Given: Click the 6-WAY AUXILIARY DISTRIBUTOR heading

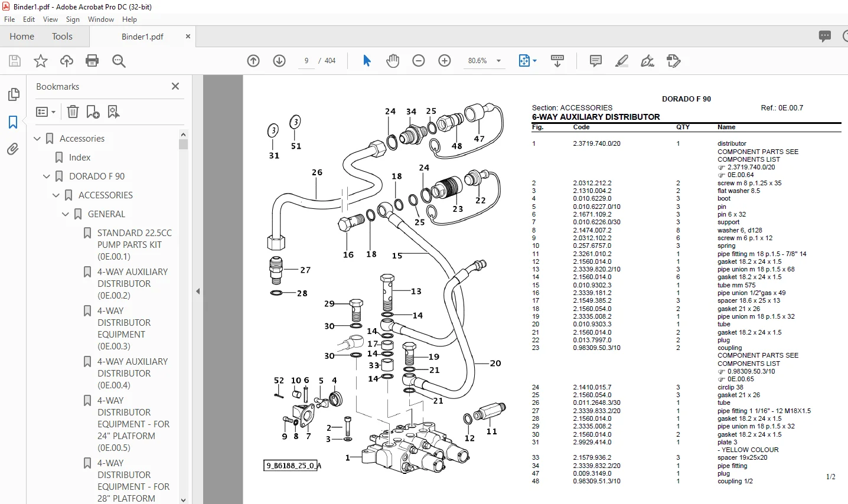Looking at the screenshot, I should pos(596,117).
